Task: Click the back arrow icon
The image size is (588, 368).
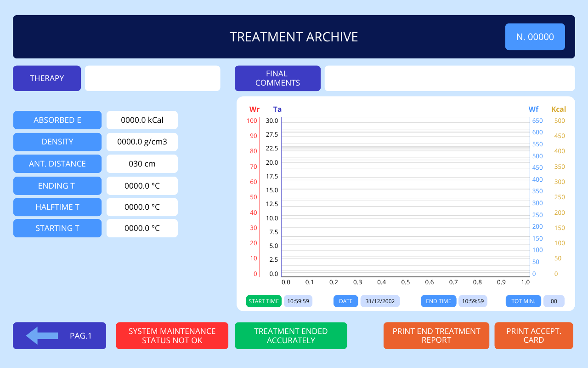Action: [x=42, y=335]
